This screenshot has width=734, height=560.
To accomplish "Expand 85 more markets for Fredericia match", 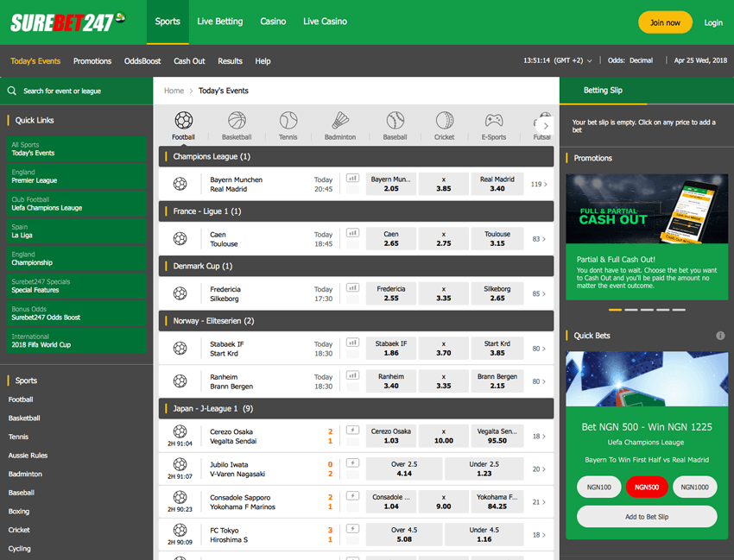I will (x=539, y=293).
